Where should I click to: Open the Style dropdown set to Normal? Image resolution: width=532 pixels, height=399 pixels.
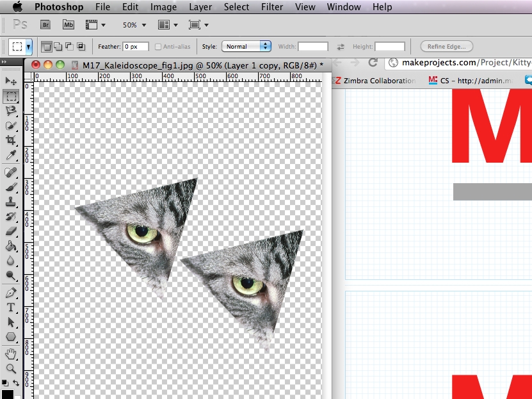(x=246, y=47)
